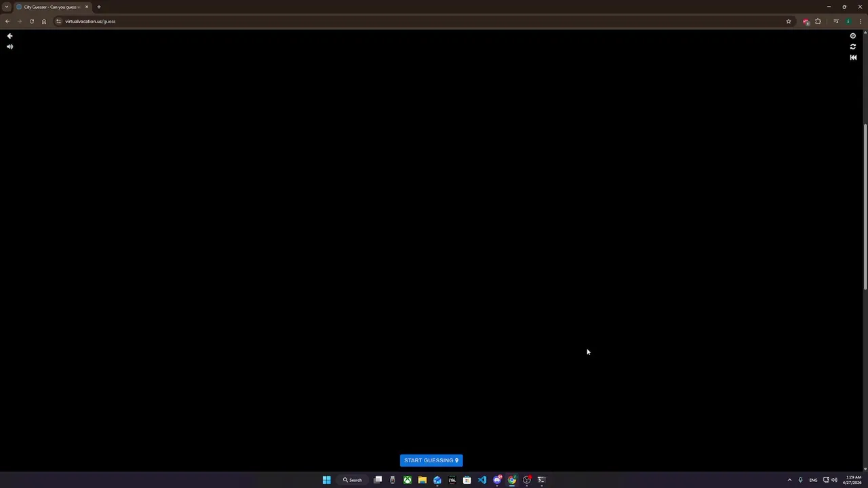Open the tab search dropdown arrow
Image resolution: width=868 pixels, height=488 pixels.
[x=7, y=7]
